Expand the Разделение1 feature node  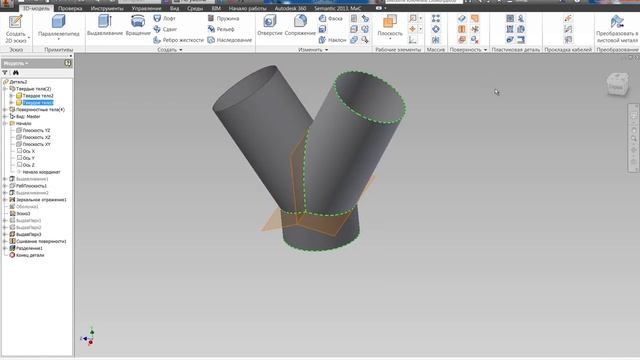[5, 248]
